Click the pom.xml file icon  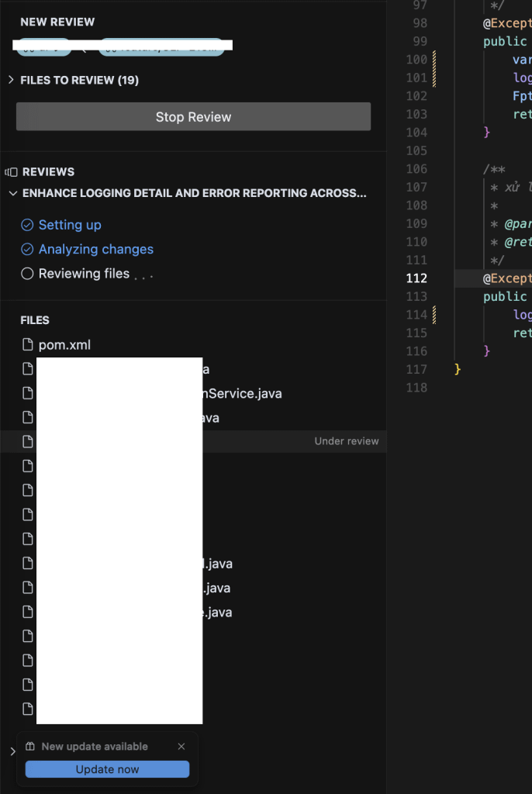click(x=28, y=344)
